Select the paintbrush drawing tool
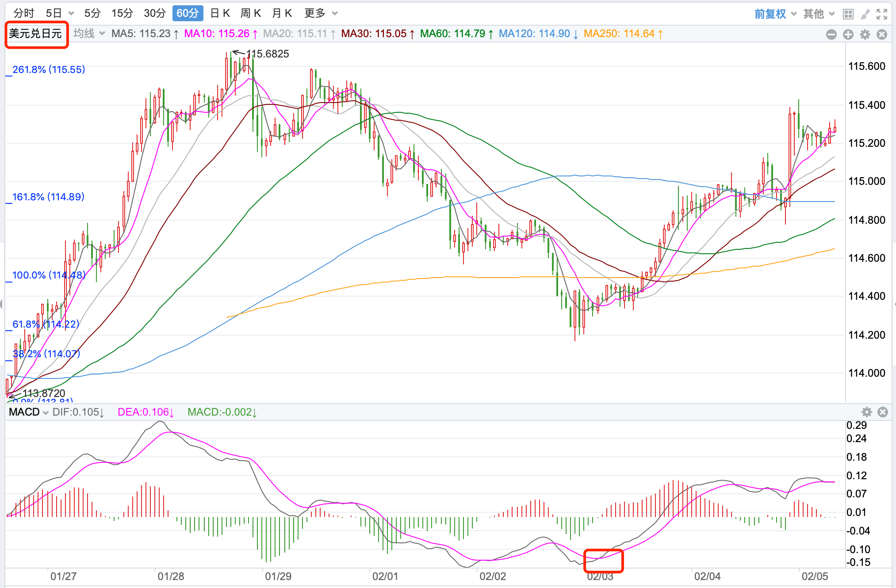This screenshot has width=896, height=588. (865, 14)
